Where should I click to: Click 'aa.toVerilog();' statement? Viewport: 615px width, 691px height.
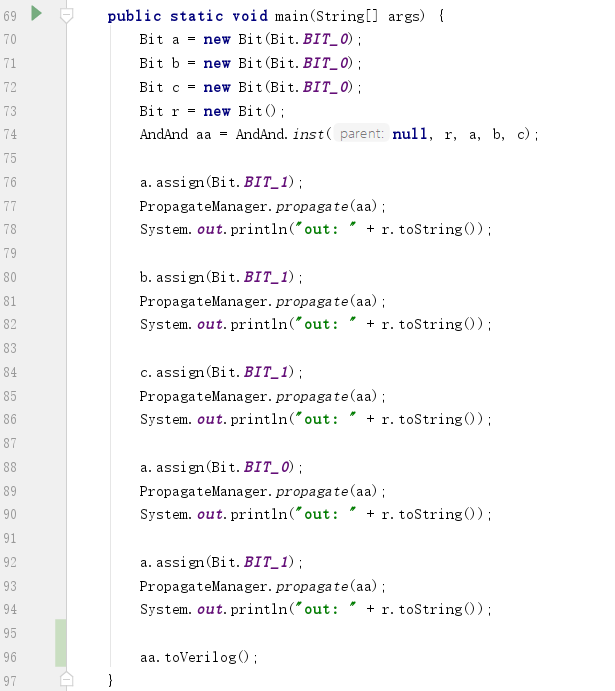coord(199,657)
